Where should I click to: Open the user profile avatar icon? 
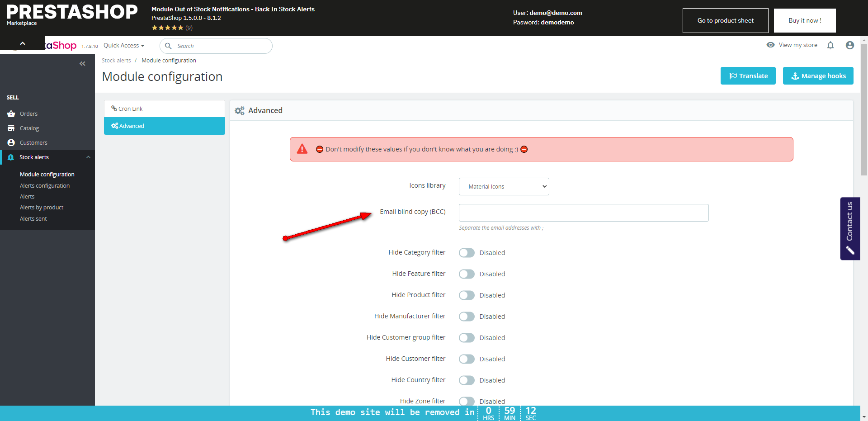[850, 45]
